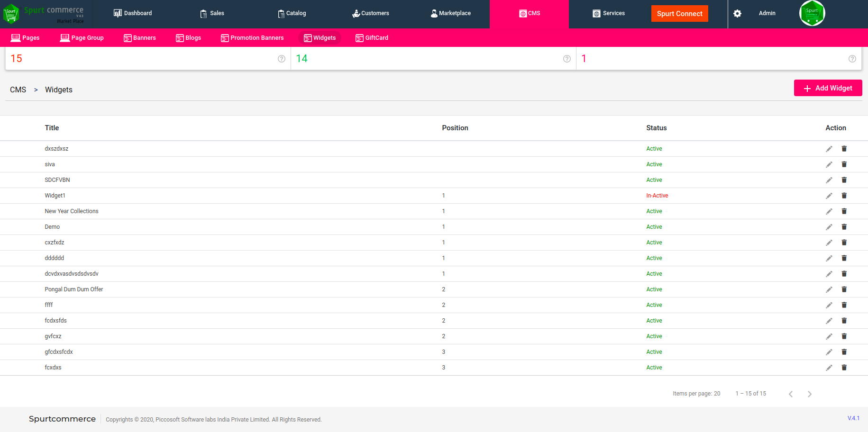
Task: Edit Pongal Dum Dum Offer widget
Action: (x=829, y=289)
